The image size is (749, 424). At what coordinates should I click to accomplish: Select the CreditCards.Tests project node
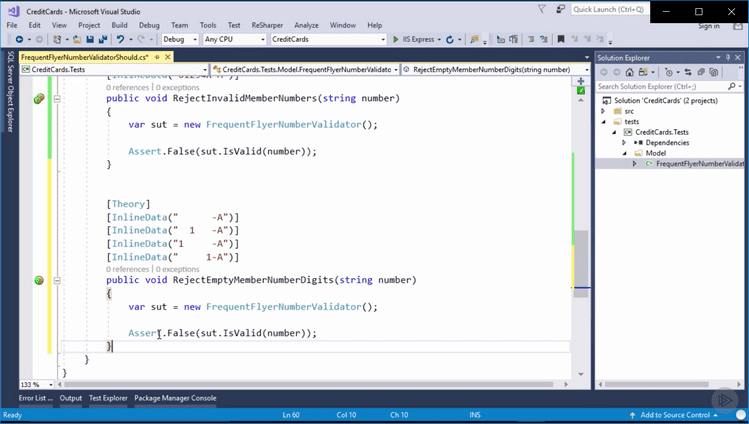pos(662,132)
